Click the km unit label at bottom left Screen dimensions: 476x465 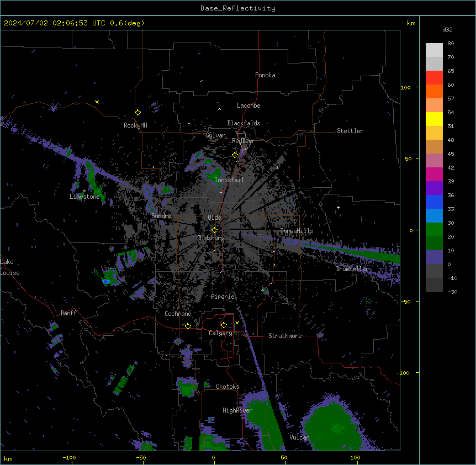[x=8, y=458]
